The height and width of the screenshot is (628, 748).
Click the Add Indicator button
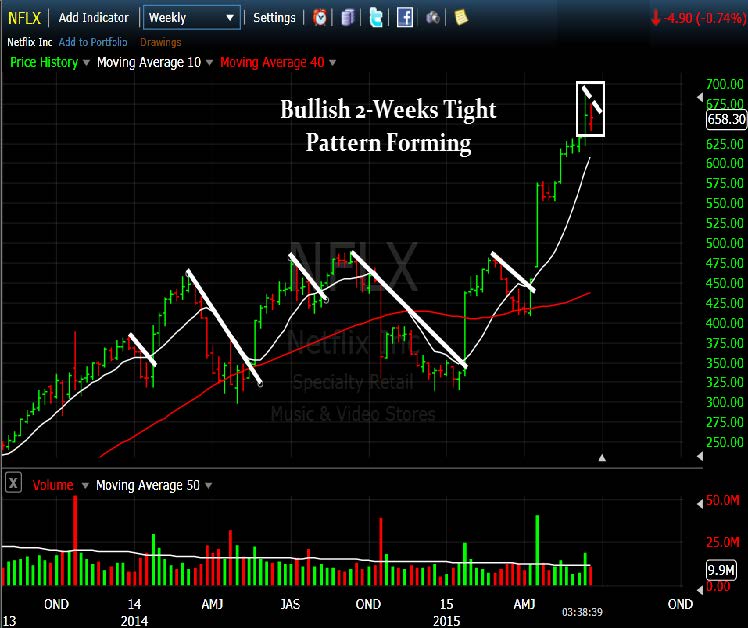tap(94, 18)
